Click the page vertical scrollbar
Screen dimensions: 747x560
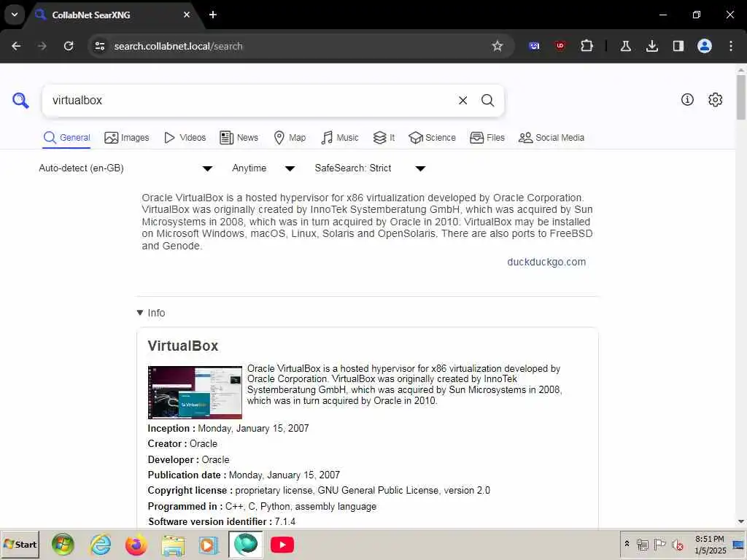coord(741,98)
